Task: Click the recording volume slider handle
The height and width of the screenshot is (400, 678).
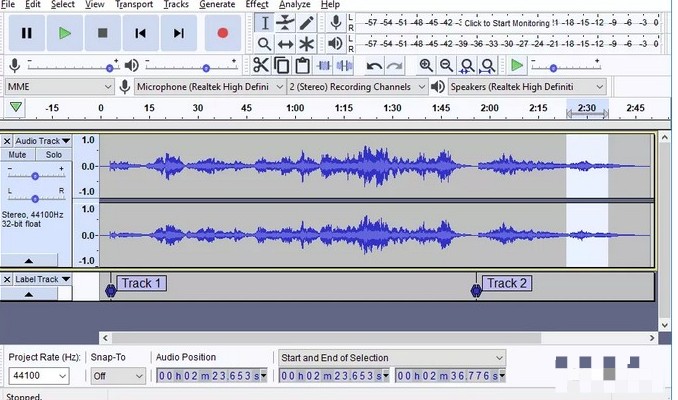Action: [109, 68]
